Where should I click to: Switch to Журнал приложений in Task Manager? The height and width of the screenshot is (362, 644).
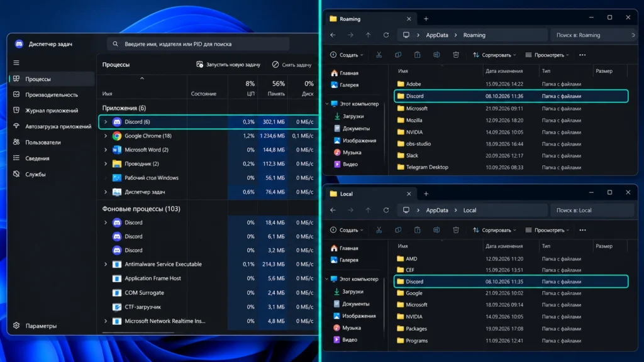52,111
